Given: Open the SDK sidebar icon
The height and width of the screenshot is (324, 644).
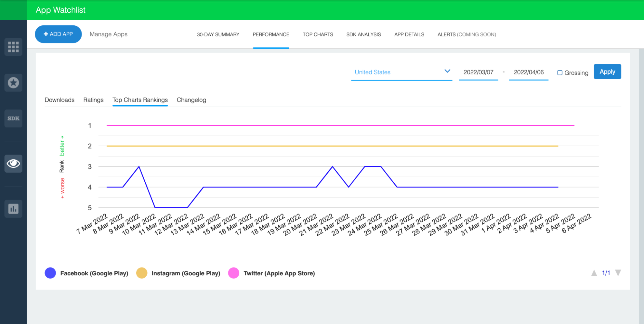Looking at the screenshot, I should point(13,119).
